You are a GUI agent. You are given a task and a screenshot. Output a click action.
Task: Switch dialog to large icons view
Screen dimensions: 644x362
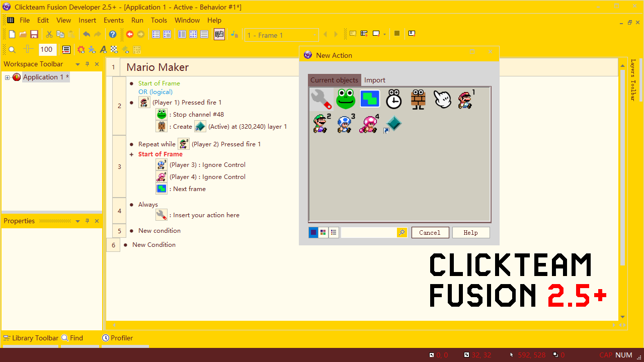point(313,232)
